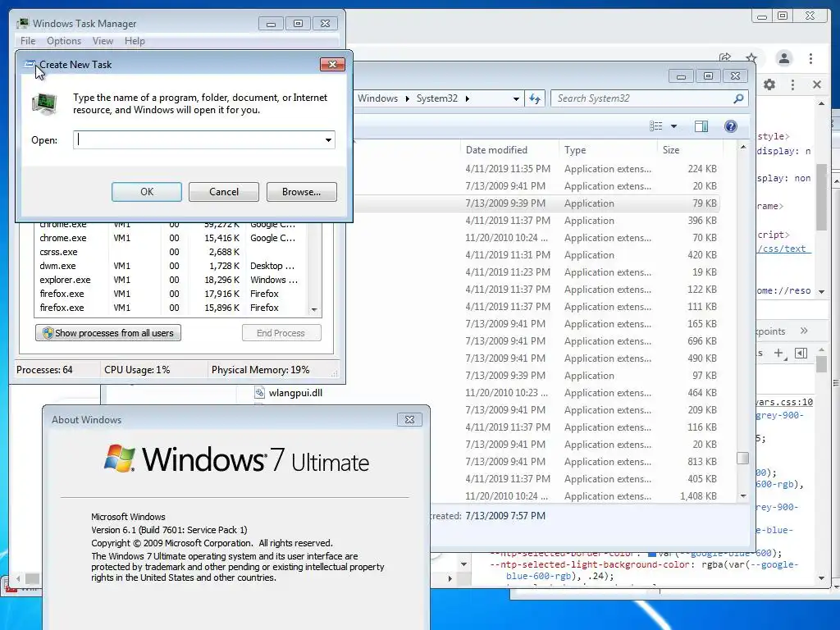This screenshot has height=630, width=840.
Task: Select the dwm.exe process row
Action: 171,266
